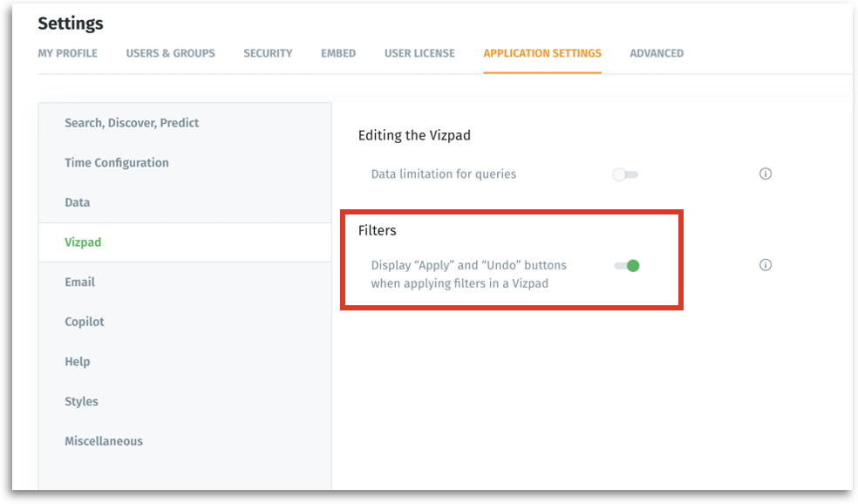Switch to the Advanced tab
Viewport: 858px width, 504px height.
pos(657,53)
